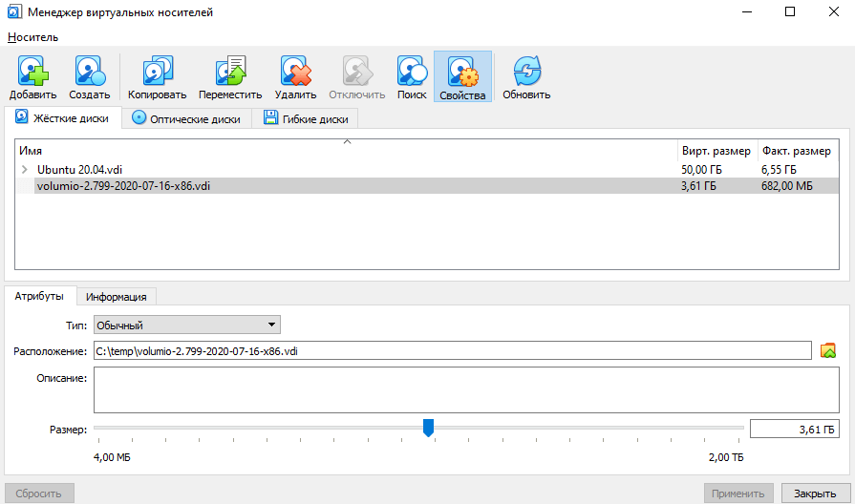
Task: Click the Переместить (Move) disk icon
Action: point(230,71)
